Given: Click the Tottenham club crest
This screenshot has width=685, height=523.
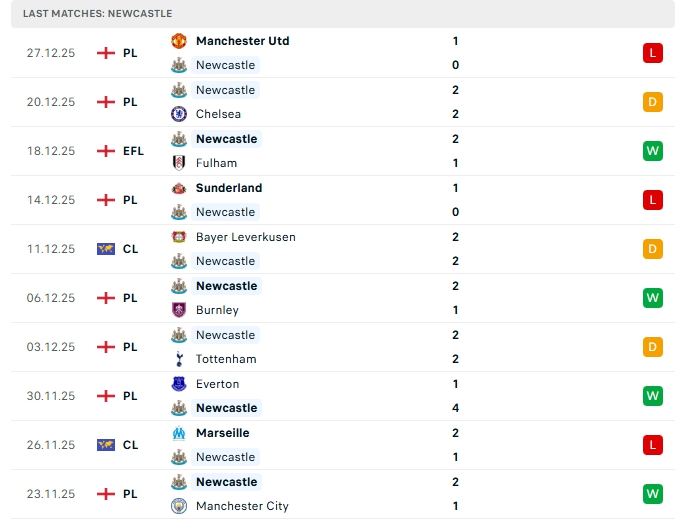Looking at the screenshot, I should coord(179,359).
